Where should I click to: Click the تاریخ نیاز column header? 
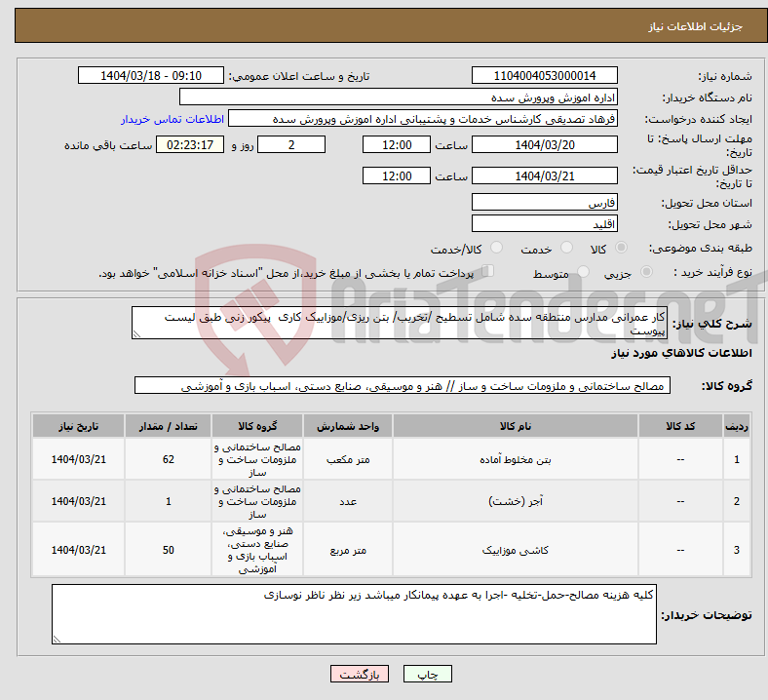click(x=78, y=426)
